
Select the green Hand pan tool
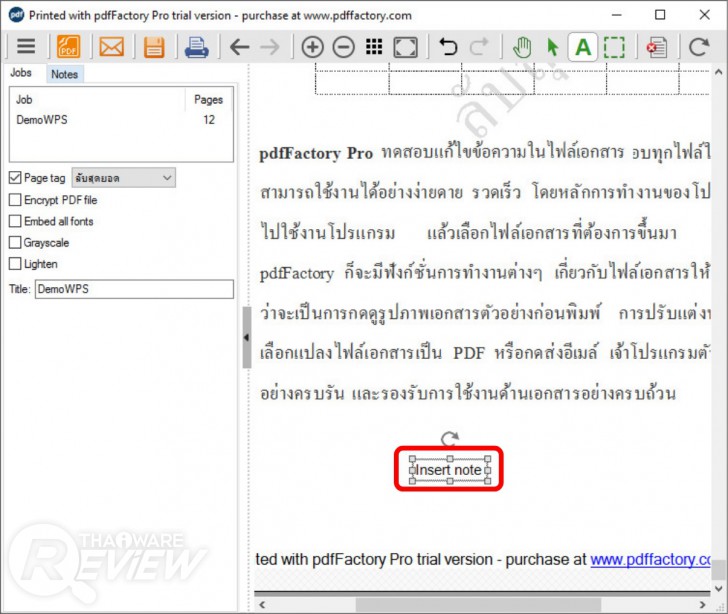point(522,47)
